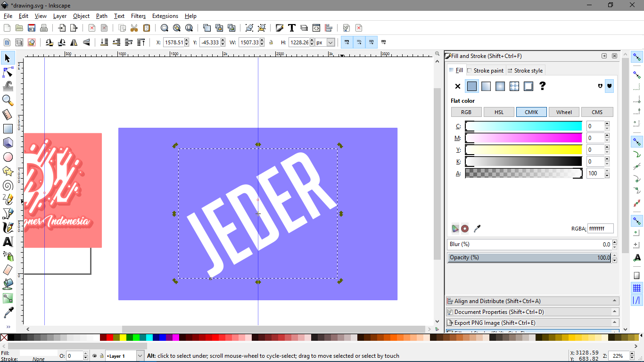Viewport: 644px width, 362px height.
Task: Pick the Text tool from the toolbox
Action: [7, 241]
